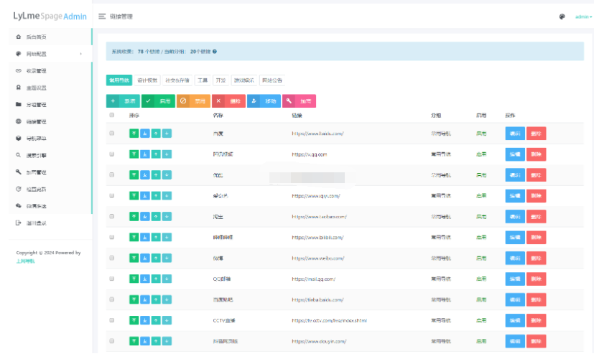
Task: Switch to the 网站公告 group tab
Action: 272,80
